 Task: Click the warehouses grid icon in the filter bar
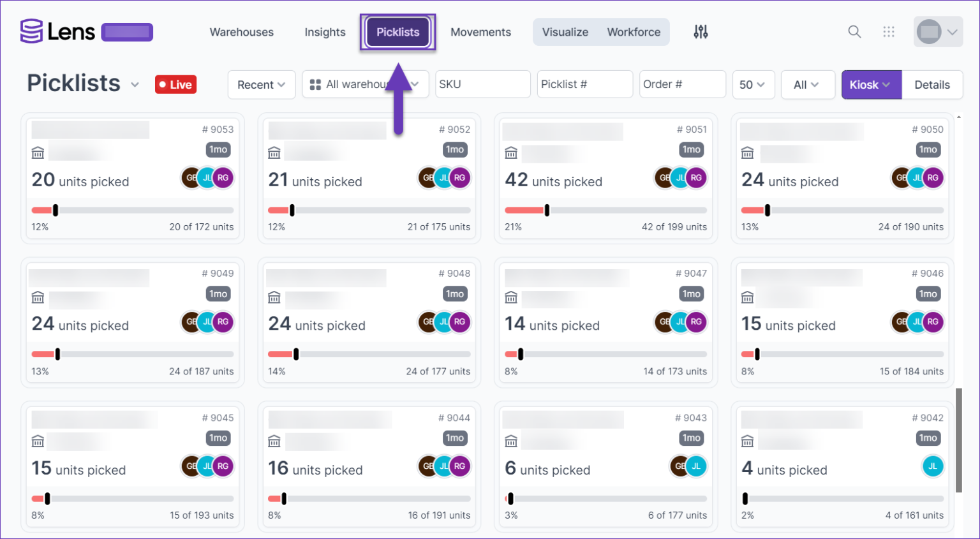pyautogui.click(x=315, y=84)
